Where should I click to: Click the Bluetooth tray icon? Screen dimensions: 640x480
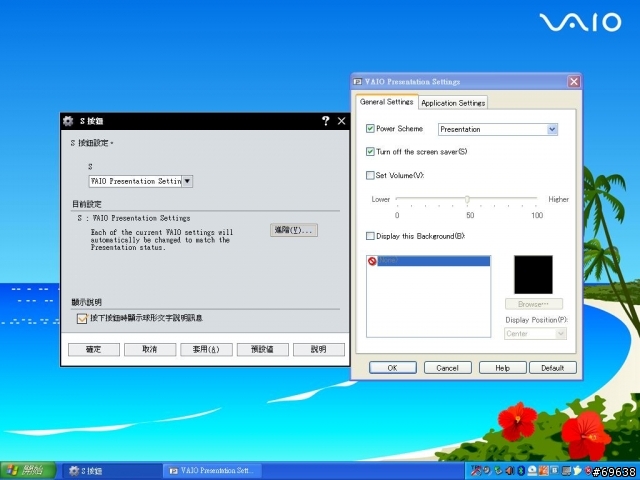click(521, 471)
